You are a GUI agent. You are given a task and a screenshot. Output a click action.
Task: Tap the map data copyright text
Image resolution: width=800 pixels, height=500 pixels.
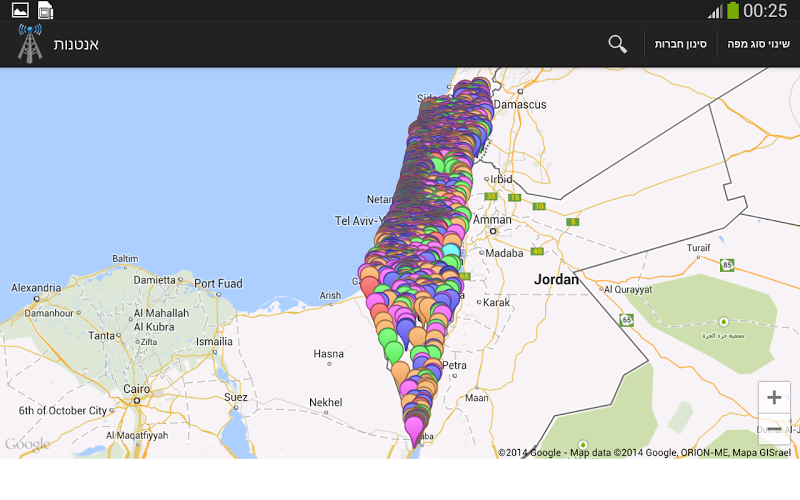click(x=644, y=452)
